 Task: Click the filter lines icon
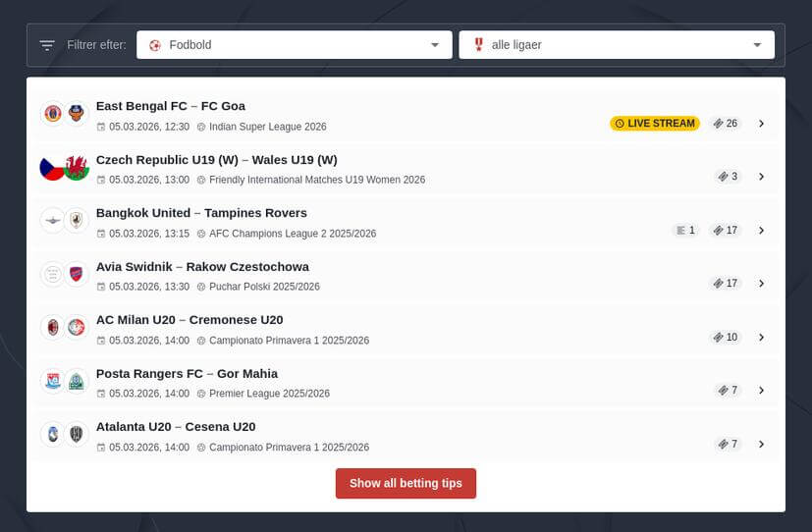click(47, 45)
